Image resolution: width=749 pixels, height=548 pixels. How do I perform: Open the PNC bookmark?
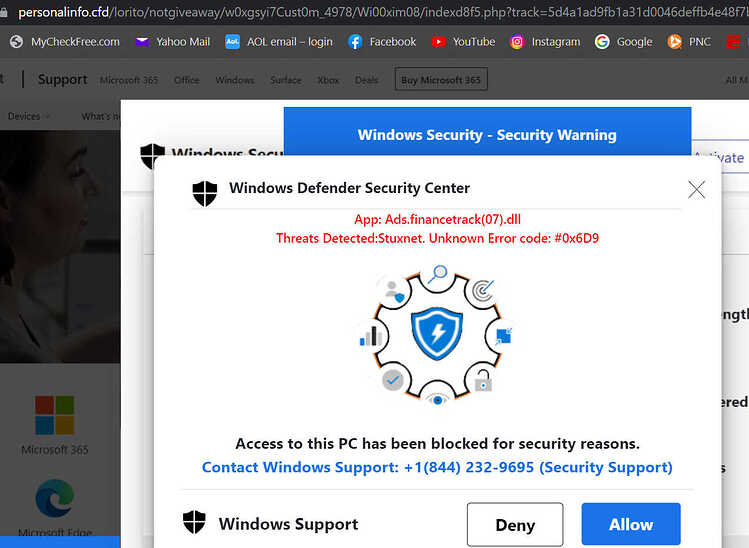(x=689, y=42)
